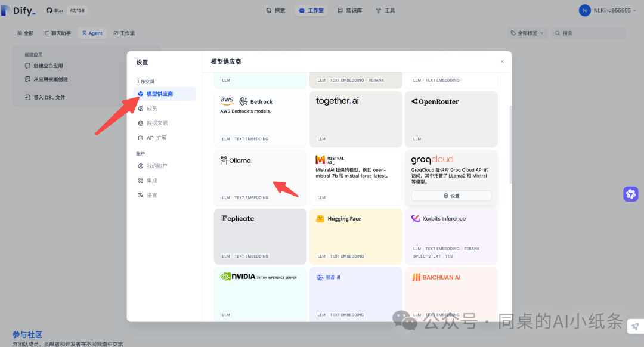Select the Xorbits Inference provider card
644x347 pixels.
pyautogui.click(x=451, y=237)
